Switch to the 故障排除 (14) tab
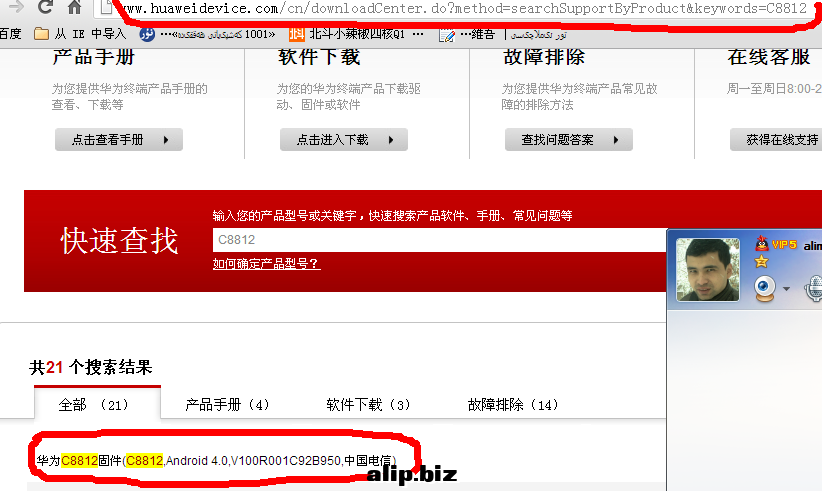Image resolution: width=822 pixels, height=491 pixels. tap(513, 405)
